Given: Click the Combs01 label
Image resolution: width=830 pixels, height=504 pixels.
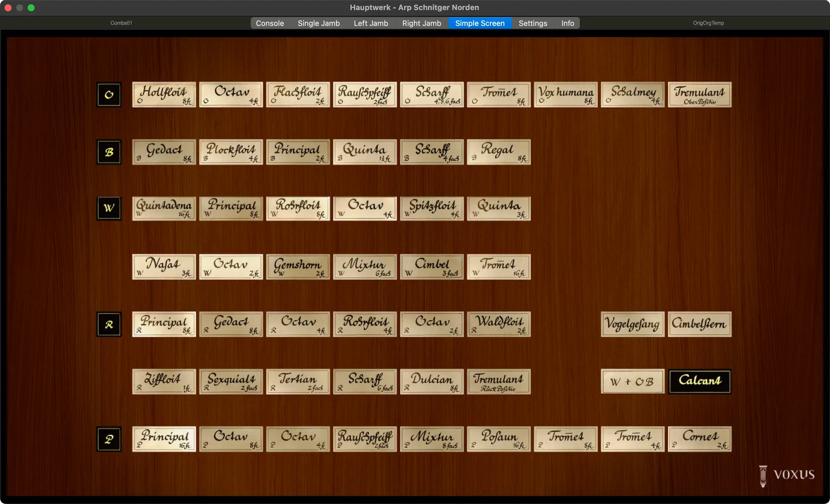Looking at the screenshot, I should coord(121,23).
